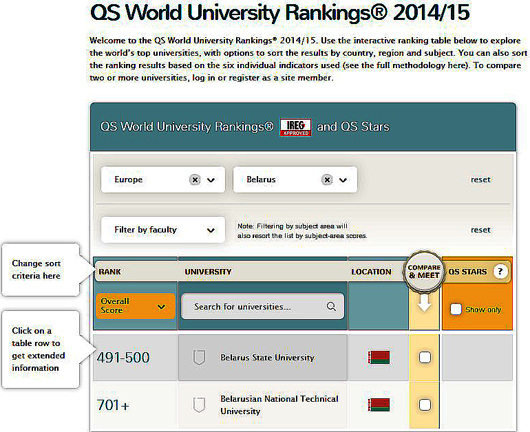Enable the QS Stars Show only checkbox
530x432 pixels.
coord(456,309)
